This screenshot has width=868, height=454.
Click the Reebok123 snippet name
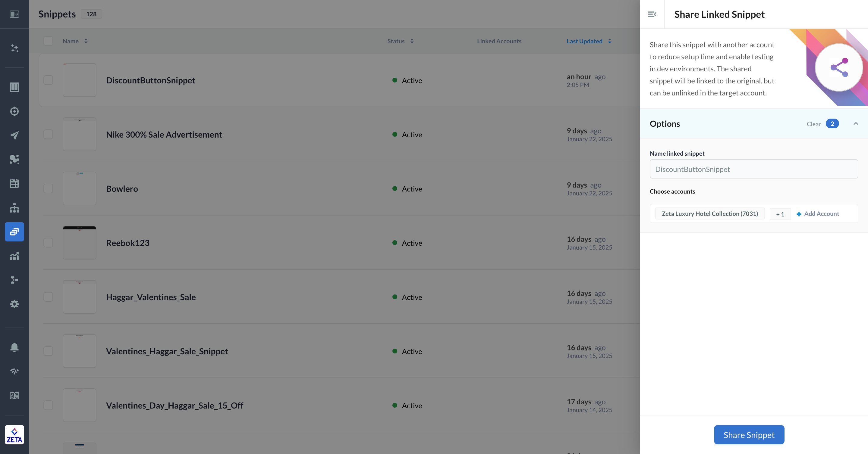pyautogui.click(x=128, y=243)
